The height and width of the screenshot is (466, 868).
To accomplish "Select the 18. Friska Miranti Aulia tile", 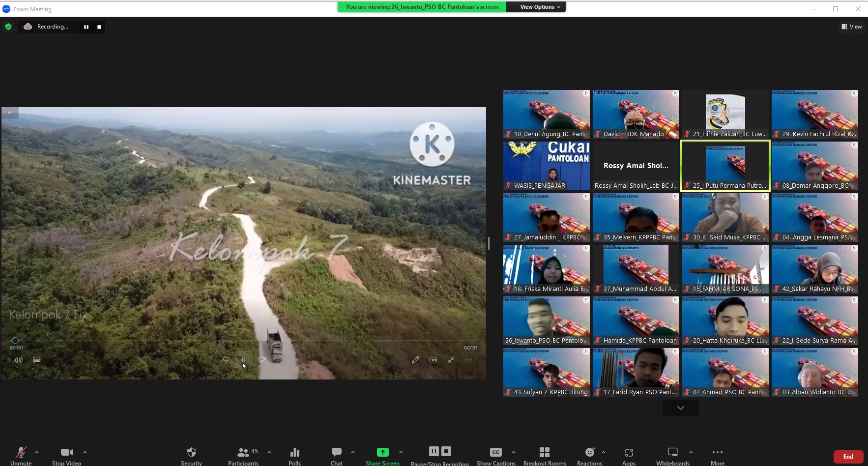I will tap(547, 269).
